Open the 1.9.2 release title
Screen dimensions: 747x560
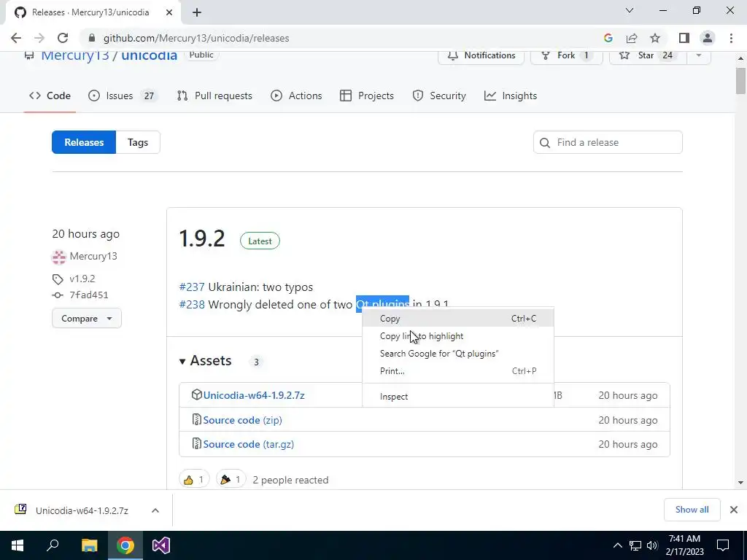201,238
